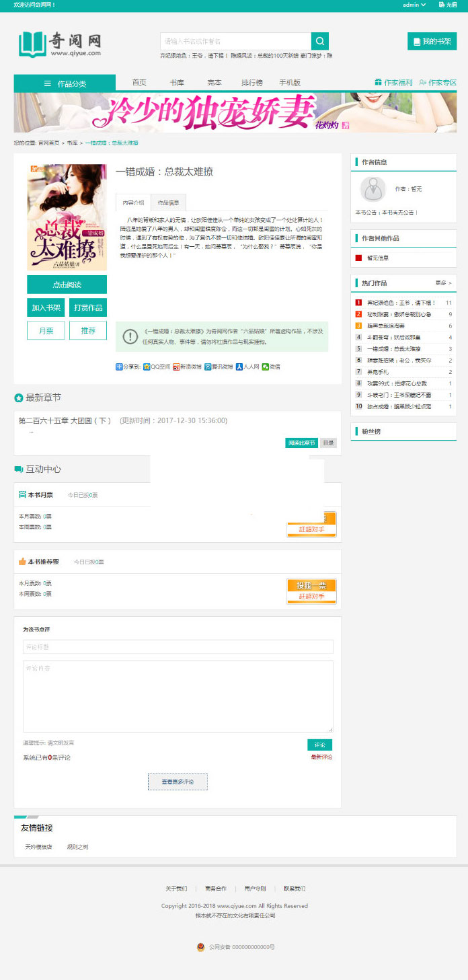Screen dimensions: 468x980
Task: Click the author avatar placeholder image
Action: click(373, 189)
